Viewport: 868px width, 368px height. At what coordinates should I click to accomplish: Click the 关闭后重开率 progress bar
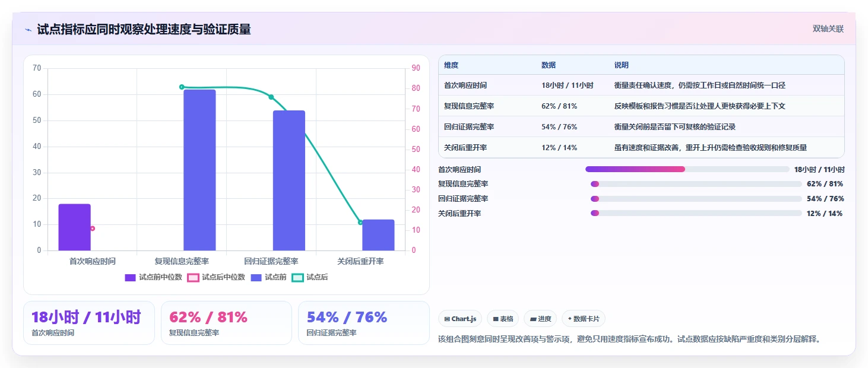point(696,213)
